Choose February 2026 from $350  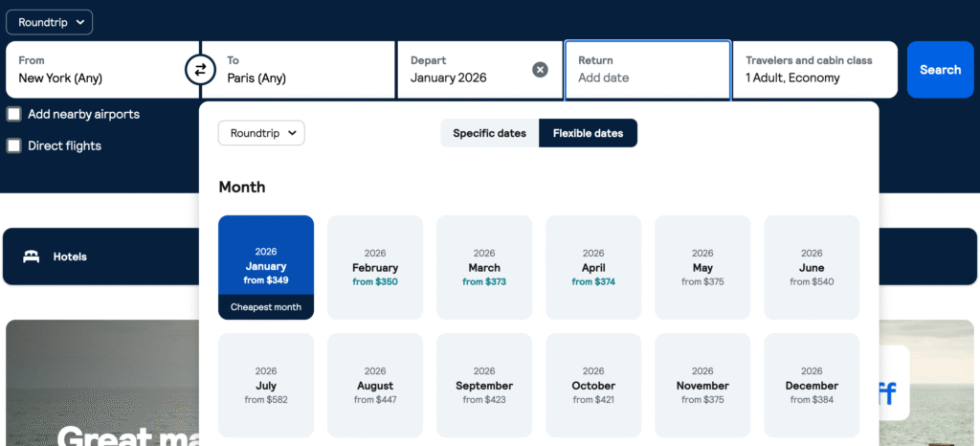(x=375, y=267)
